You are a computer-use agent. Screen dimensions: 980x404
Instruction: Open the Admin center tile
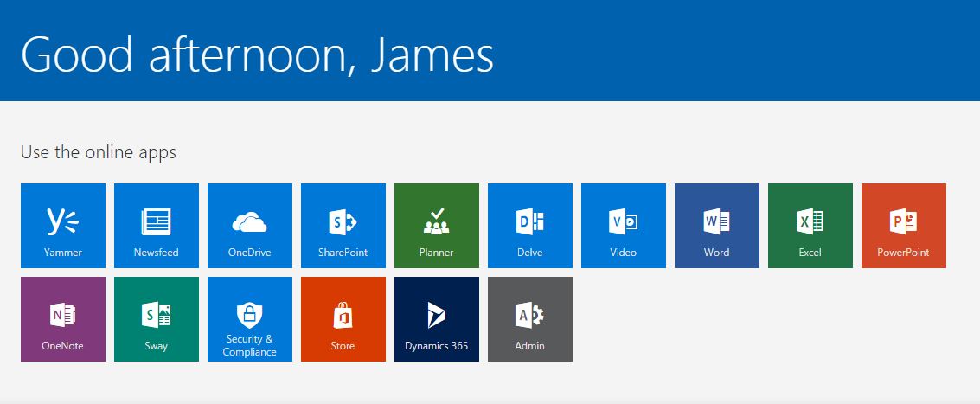coord(530,319)
